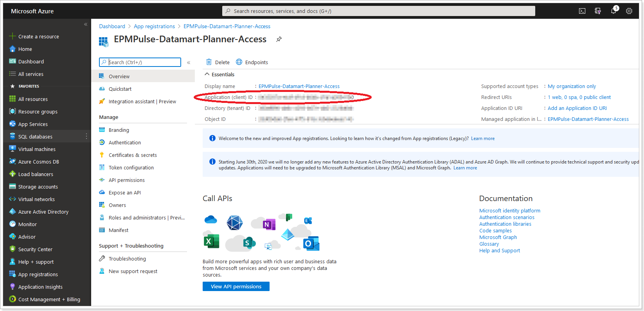Click the Dashboard icon in sidebar
The width and height of the screenshot is (644, 311).
pyautogui.click(x=13, y=61)
